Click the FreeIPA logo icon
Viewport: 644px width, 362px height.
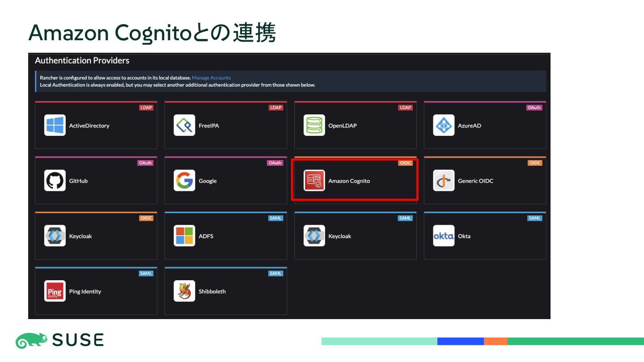point(184,125)
